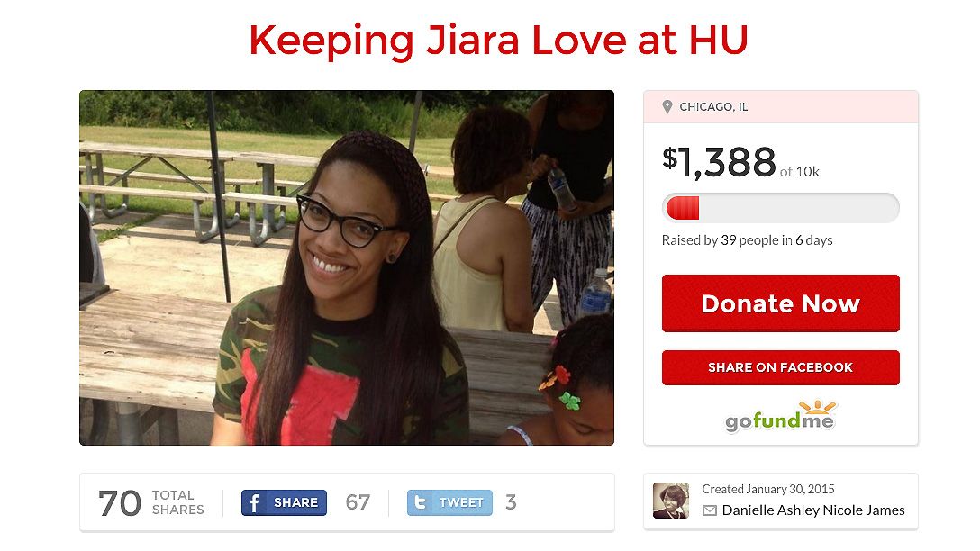Open the main campaign photo
This screenshot has width=980, height=551.
click(347, 267)
